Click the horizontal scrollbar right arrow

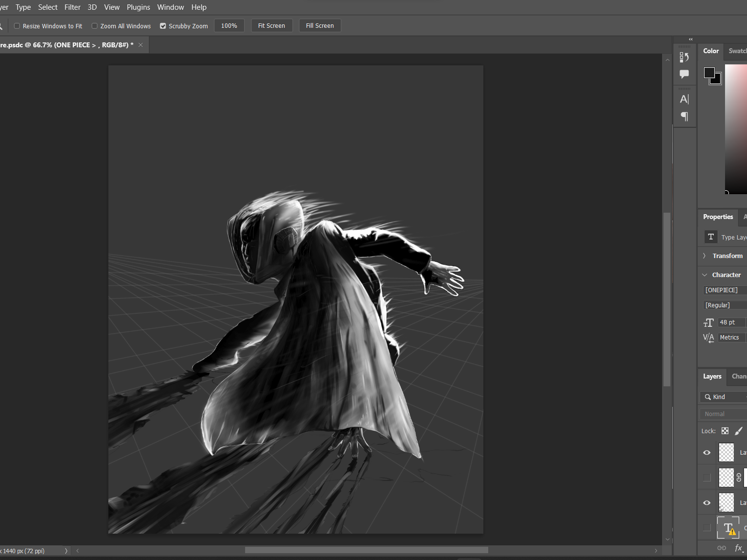[x=656, y=551]
